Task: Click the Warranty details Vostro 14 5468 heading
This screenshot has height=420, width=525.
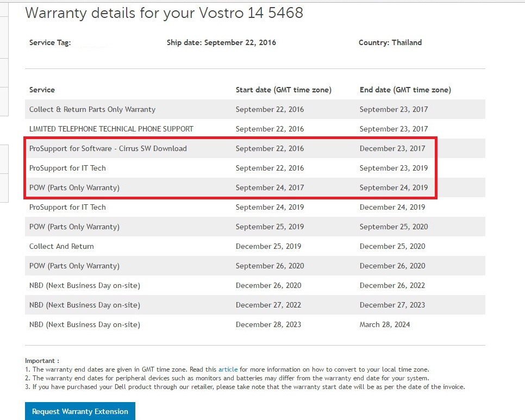Action: [x=164, y=13]
